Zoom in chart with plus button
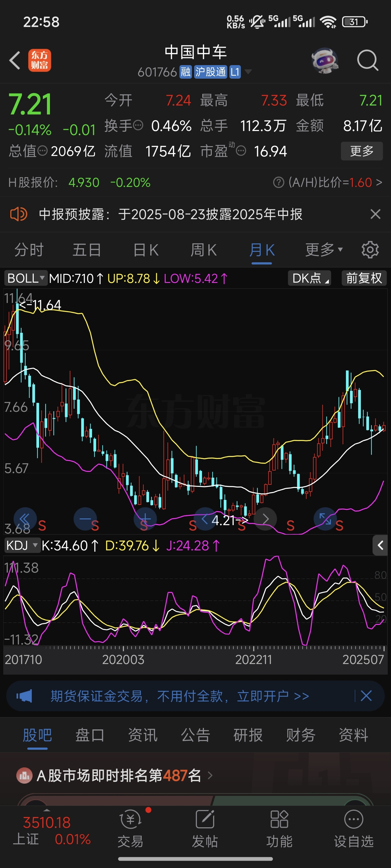 click(145, 519)
